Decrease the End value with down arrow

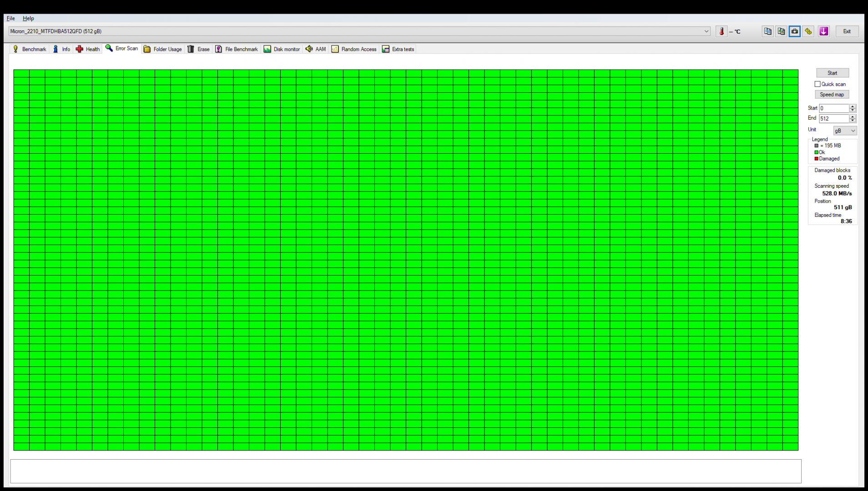pyautogui.click(x=853, y=120)
